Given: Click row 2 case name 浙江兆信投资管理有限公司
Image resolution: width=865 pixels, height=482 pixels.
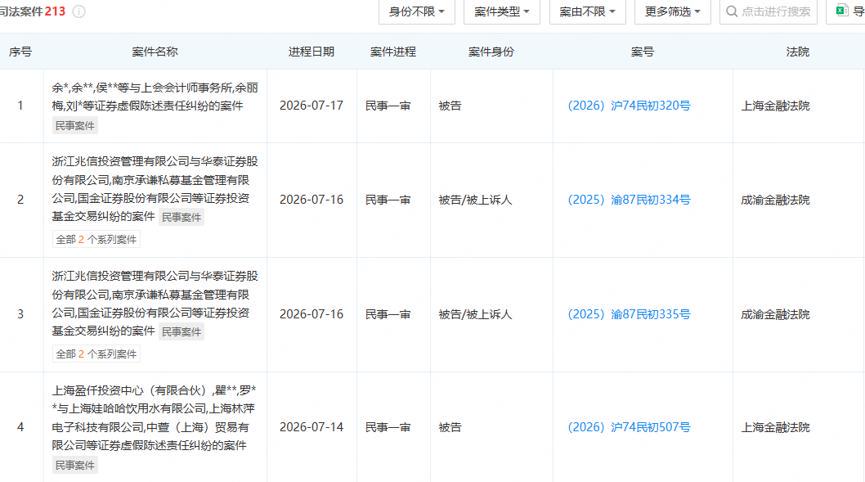Looking at the screenshot, I should coord(155,189).
